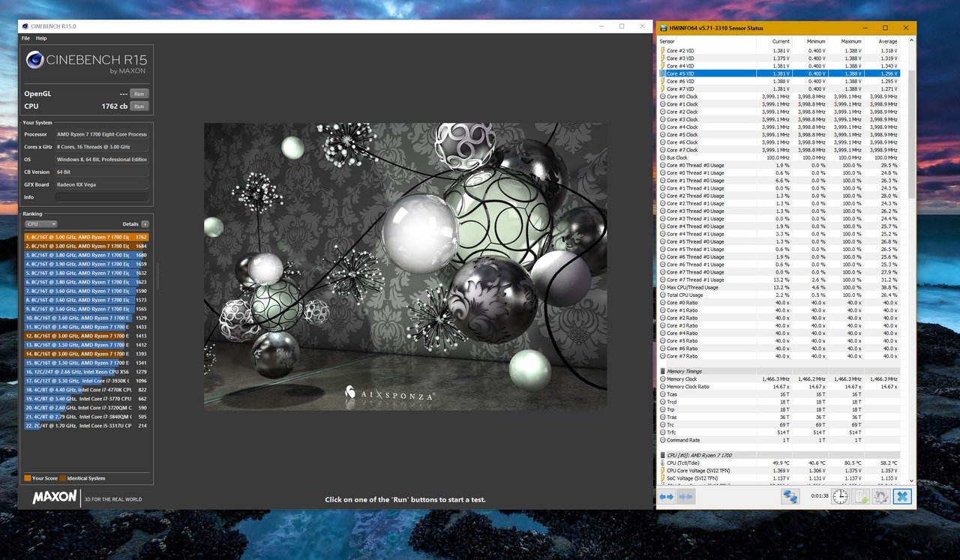Screen dimensions: 960x560
Task: Select the CPU Core Voltage (SVI2 TFN) row
Action: coord(780,470)
